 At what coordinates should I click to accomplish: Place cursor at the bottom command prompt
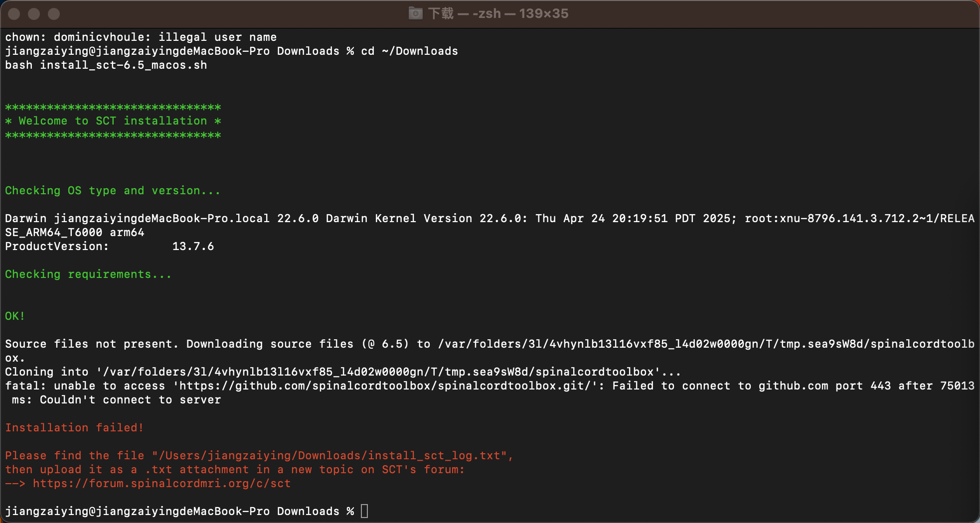[x=364, y=512]
